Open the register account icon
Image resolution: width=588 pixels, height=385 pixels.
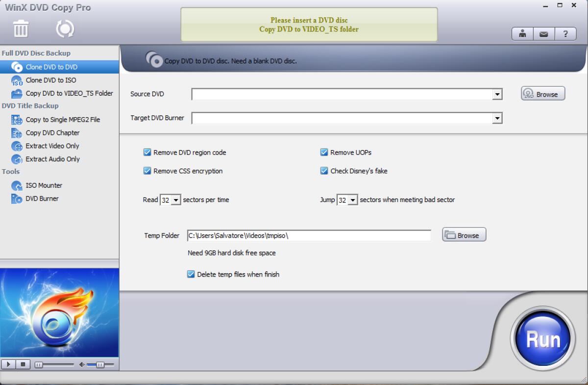tap(522, 33)
